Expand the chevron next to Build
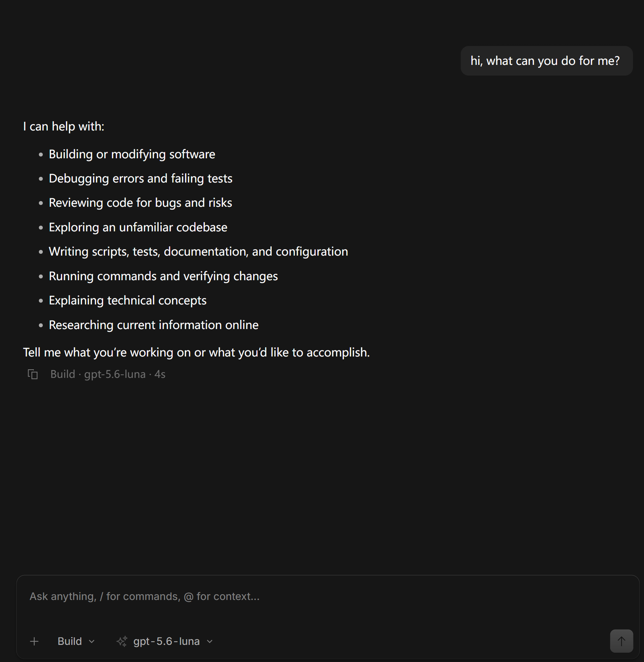644x662 pixels. [92, 642]
